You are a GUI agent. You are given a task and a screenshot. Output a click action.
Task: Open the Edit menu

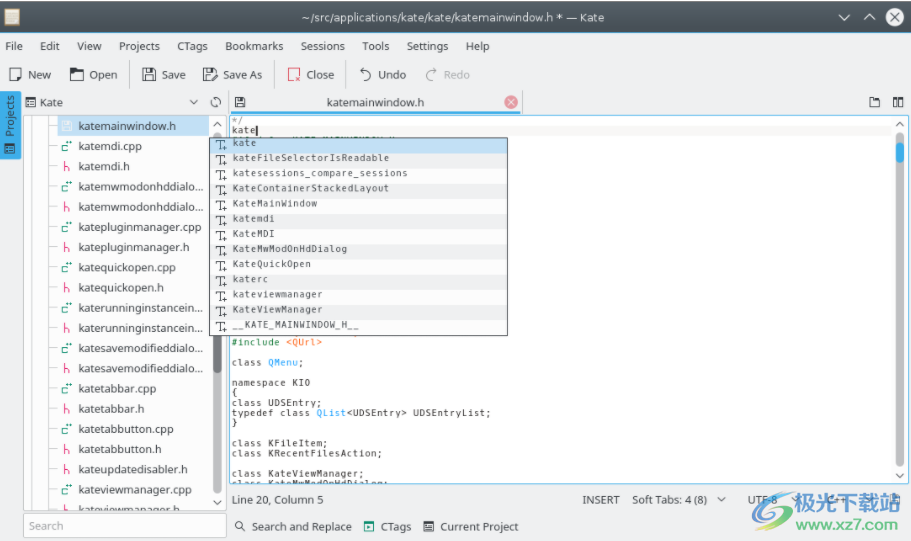click(x=49, y=46)
